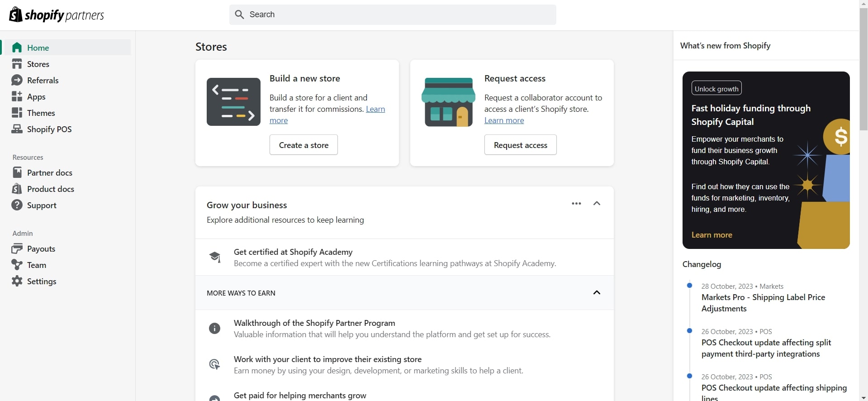Open POS Checkout update affecting shipping lines entry
This screenshot has height=401, width=868.
(x=774, y=392)
